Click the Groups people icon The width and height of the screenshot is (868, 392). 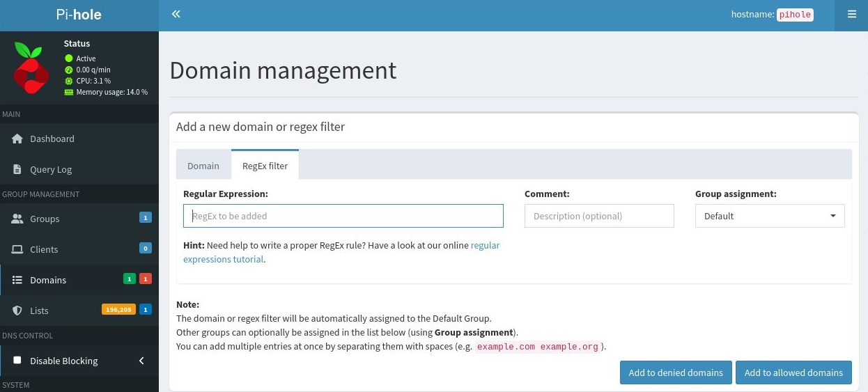click(17, 219)
